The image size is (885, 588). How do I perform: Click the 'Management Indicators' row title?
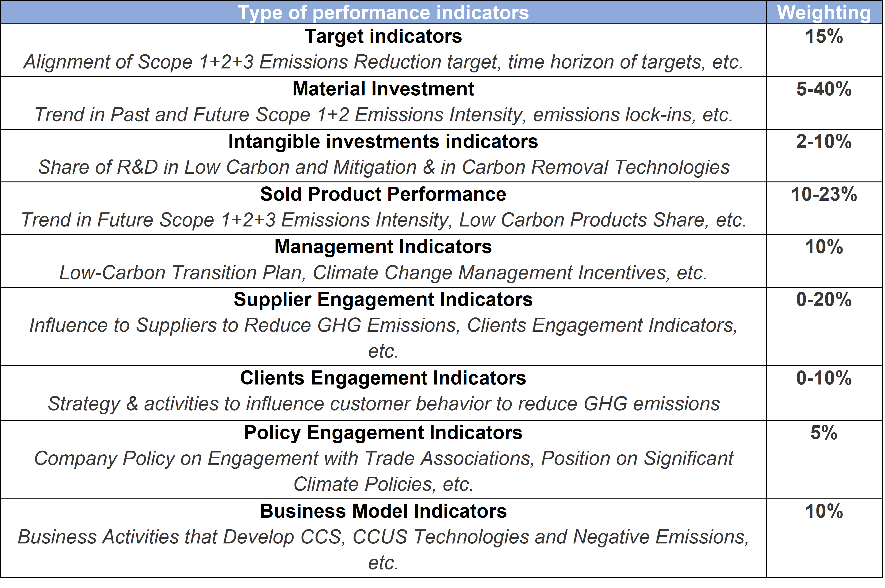[x=383, y=247]
